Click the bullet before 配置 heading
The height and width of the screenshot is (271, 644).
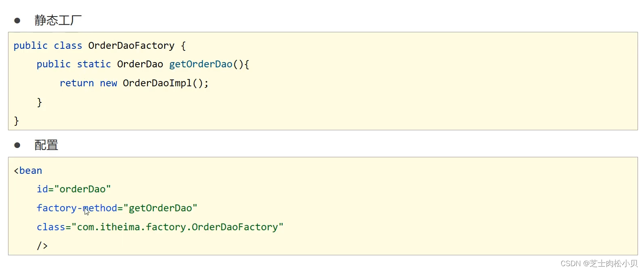coord(17,145)
